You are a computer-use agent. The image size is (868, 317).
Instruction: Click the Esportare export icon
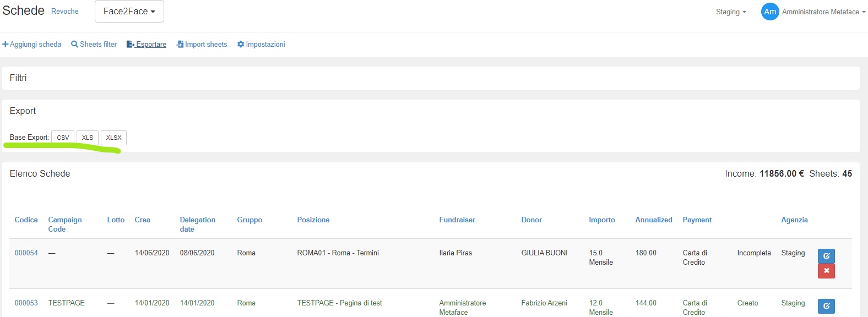131,45
